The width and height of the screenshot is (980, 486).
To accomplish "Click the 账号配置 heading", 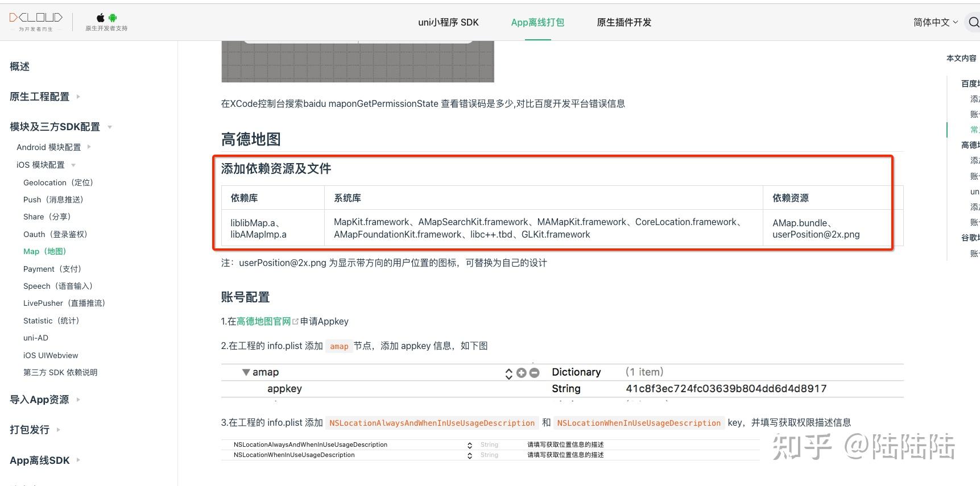I will point(245,297).
